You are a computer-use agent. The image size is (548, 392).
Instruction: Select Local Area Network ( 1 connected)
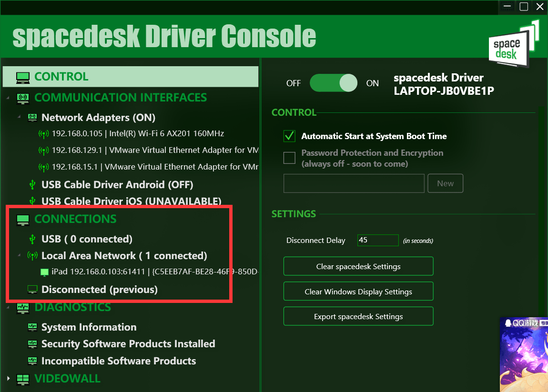124,256
